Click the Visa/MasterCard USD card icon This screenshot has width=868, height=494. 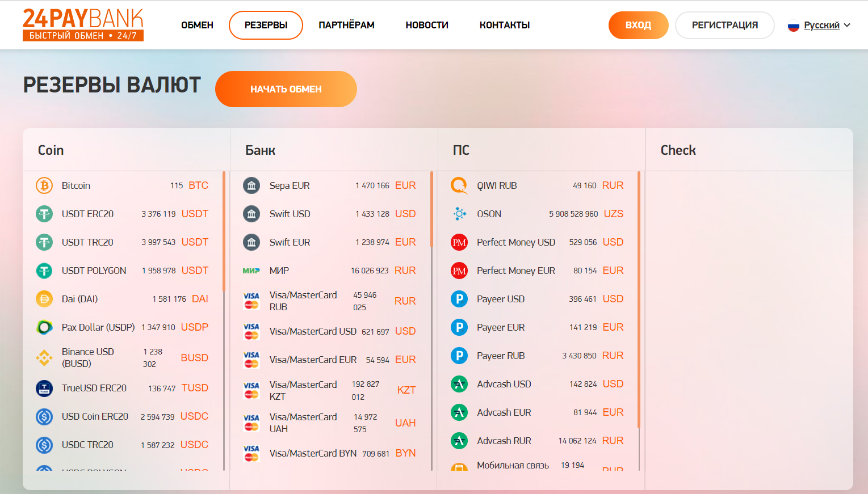(x=251, y=331)
